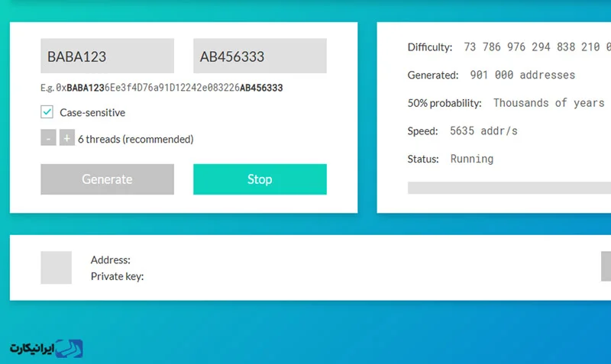Focus the prefix field containing BABA123

(x=107, y=56)
